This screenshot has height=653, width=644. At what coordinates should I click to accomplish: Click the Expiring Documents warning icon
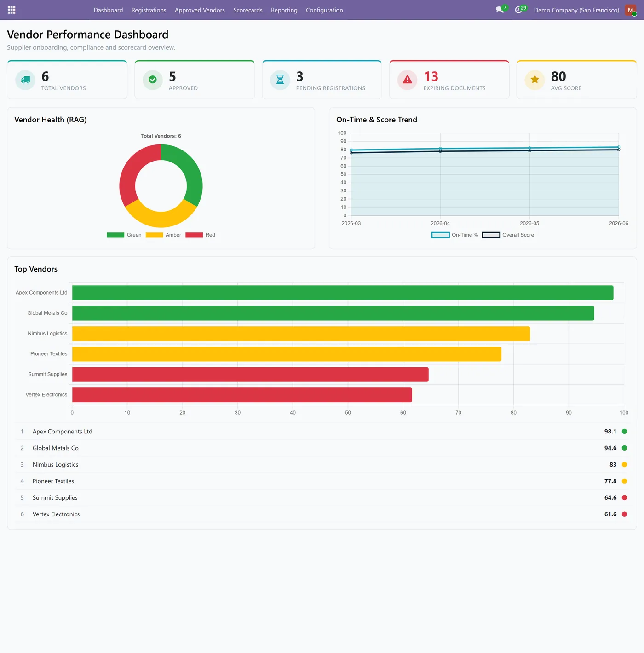pyautogui.click(x=408, y=80)
